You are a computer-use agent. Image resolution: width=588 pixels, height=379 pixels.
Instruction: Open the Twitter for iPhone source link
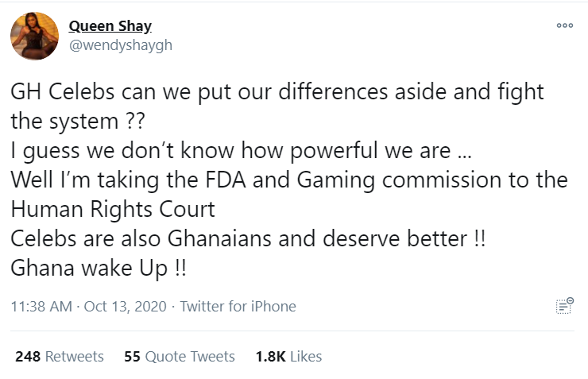click(x=238, y=307)
